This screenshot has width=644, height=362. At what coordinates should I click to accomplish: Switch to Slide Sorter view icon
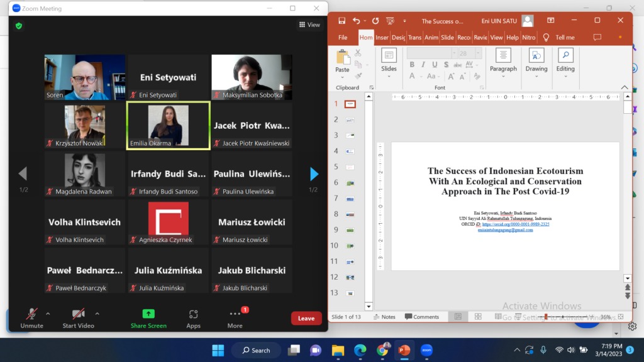478,317
